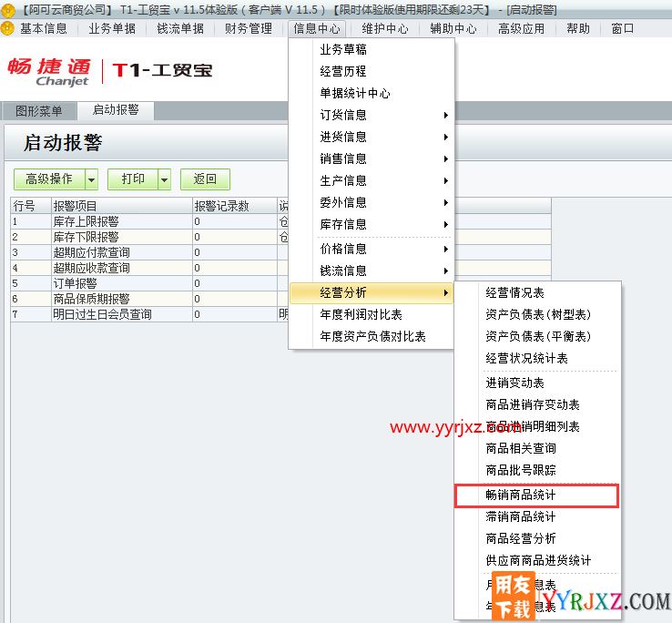Open the 辅助中心 menu
Screen dimensions: 672x623
(x=453, y=28)
